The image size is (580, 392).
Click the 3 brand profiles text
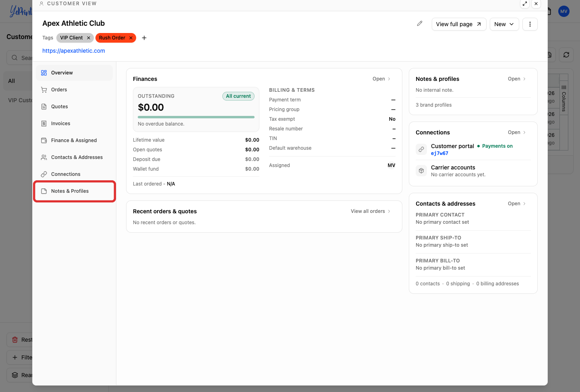433,105
